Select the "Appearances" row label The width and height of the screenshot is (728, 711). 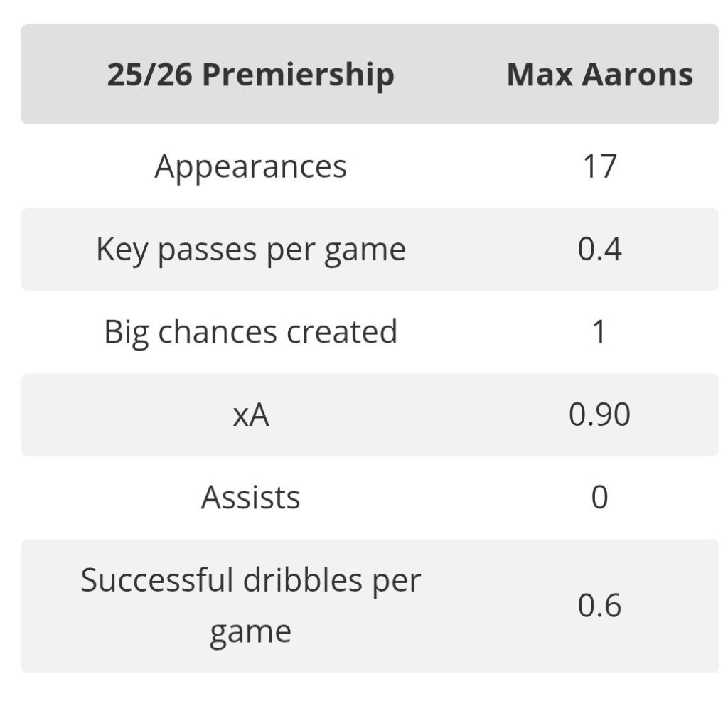click(x=250, y=166)
